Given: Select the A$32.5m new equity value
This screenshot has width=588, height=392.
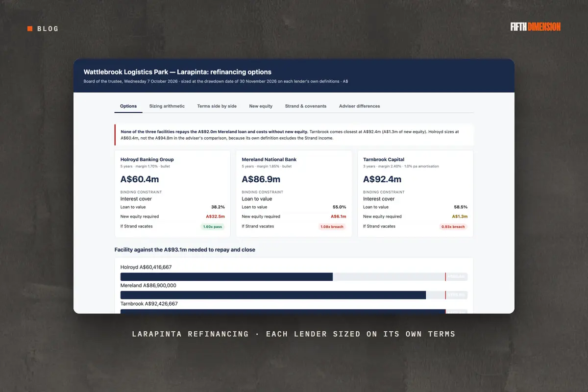Looking at the screenshot, I should coord(215,217).
